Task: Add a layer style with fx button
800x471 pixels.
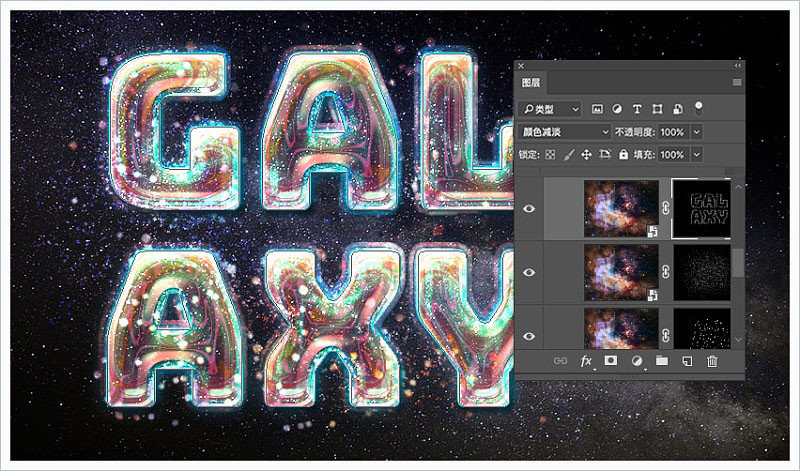Action: click(x=586, y=361)
